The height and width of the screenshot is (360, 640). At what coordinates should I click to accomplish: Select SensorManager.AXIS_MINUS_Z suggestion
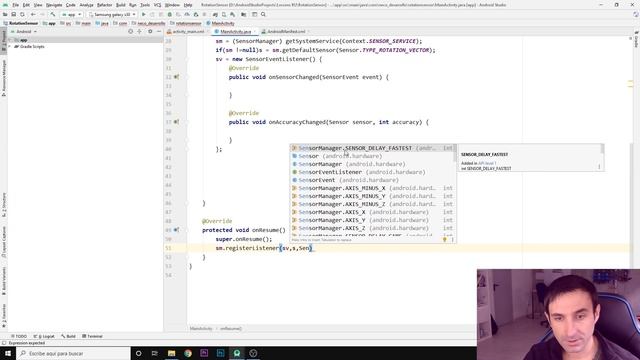point(372,204)
